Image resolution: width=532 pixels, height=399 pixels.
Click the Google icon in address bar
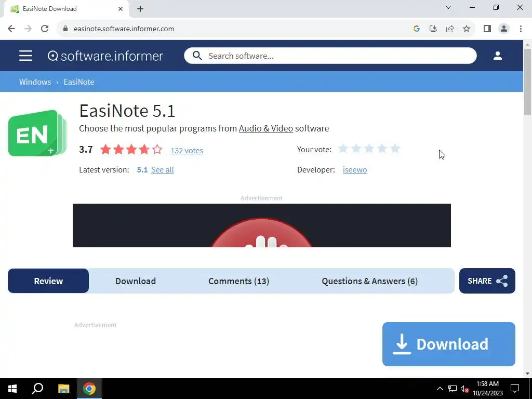pyautogui.click(x=417, y=29)
